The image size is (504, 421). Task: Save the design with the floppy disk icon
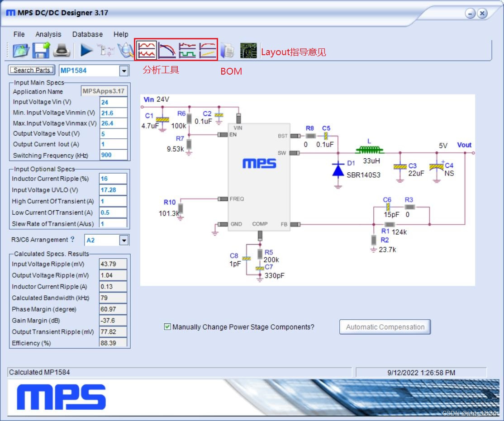tap(41, 51)
